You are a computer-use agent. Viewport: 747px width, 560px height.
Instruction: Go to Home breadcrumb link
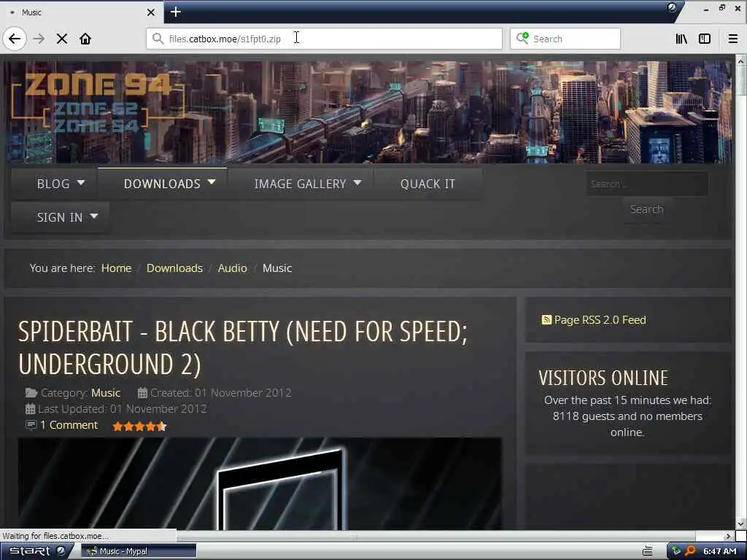tap(116, 268)
